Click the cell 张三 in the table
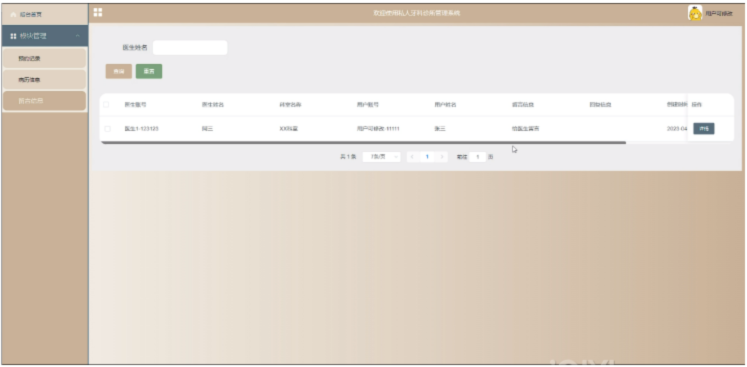This screenshot has width=747, height=367. click(x=439, y=129)
